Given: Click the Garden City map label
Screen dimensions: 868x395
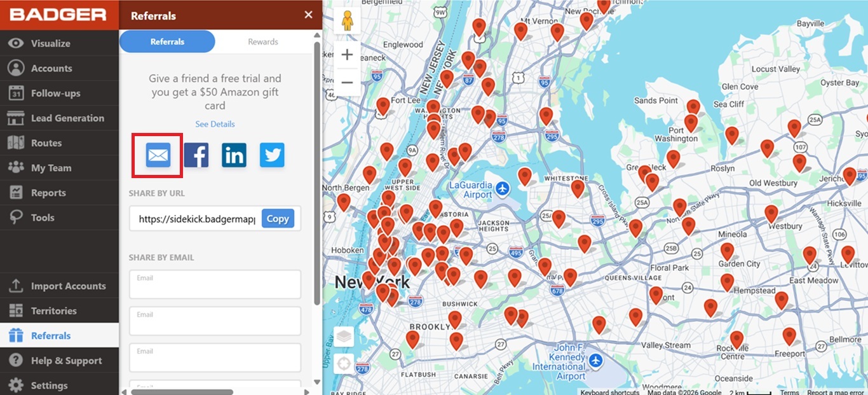Looking at the screenshot, I should pyautogui.click(x=740, y=263).
